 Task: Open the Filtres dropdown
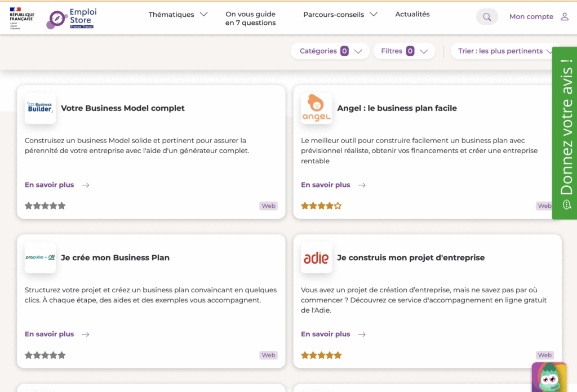404,51
